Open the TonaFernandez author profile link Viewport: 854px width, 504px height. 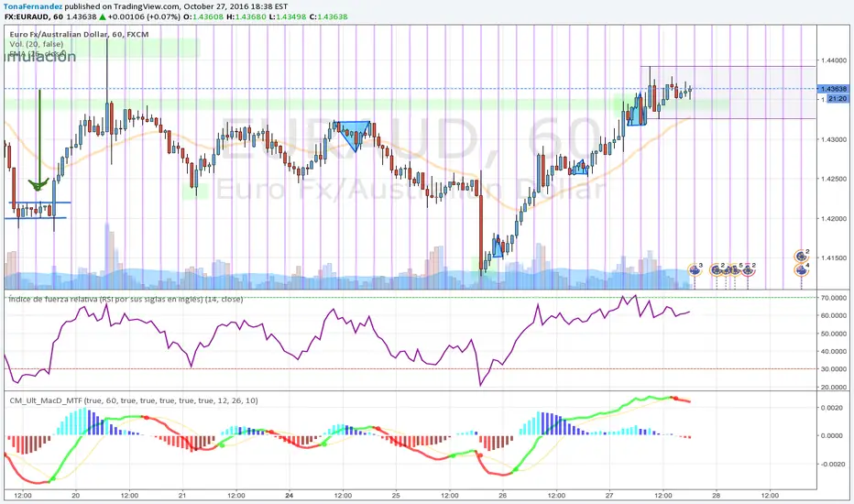coord(32,6)
